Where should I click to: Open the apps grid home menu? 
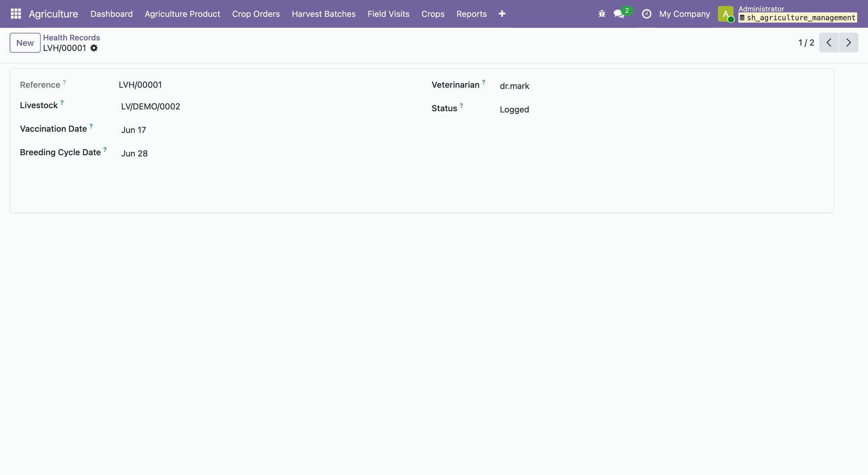[16, 14]
